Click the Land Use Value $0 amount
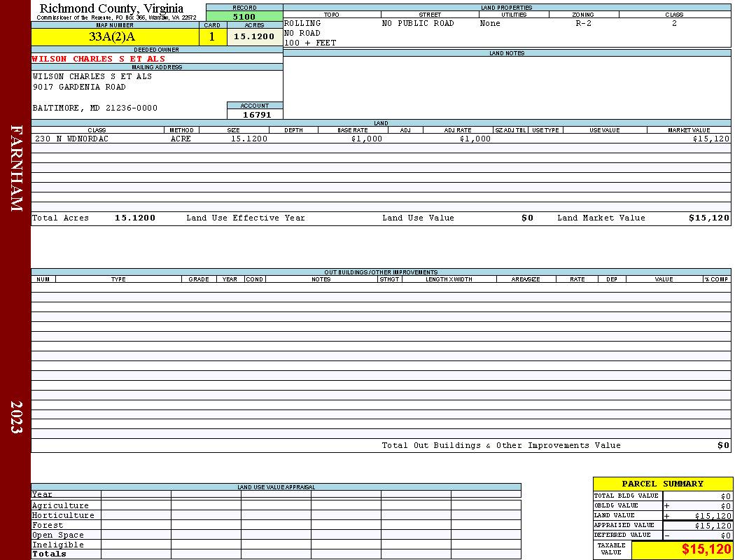Image resolution: width=735 pixels, height=560 pixels. 527,218
